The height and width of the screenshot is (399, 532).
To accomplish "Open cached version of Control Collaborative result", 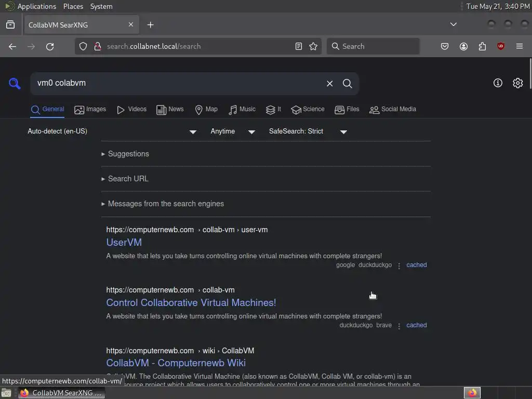I will (x=416, y=325).
